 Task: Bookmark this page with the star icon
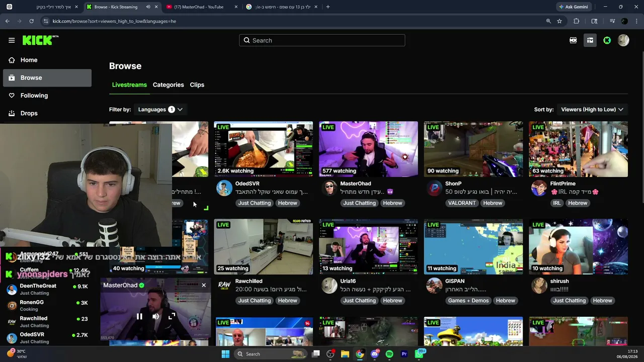tap(559, 21)
